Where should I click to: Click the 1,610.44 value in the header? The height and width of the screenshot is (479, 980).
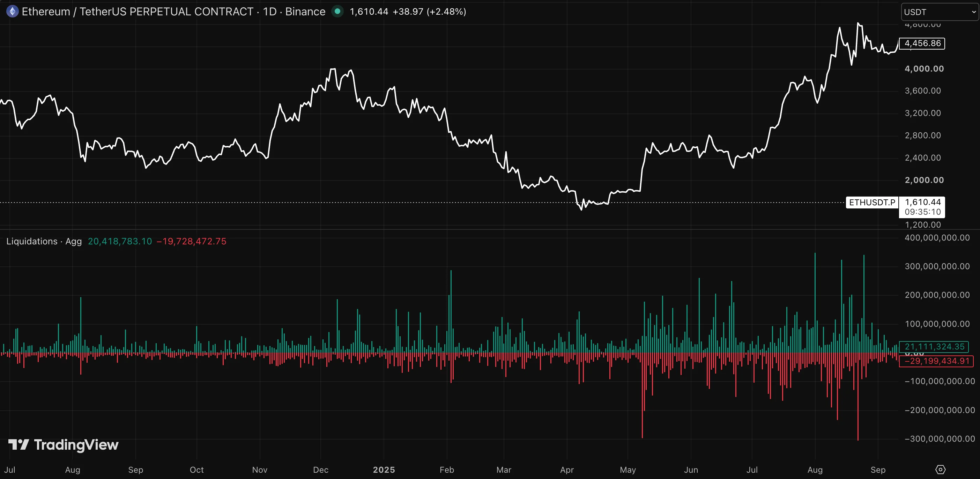point(369,12)
